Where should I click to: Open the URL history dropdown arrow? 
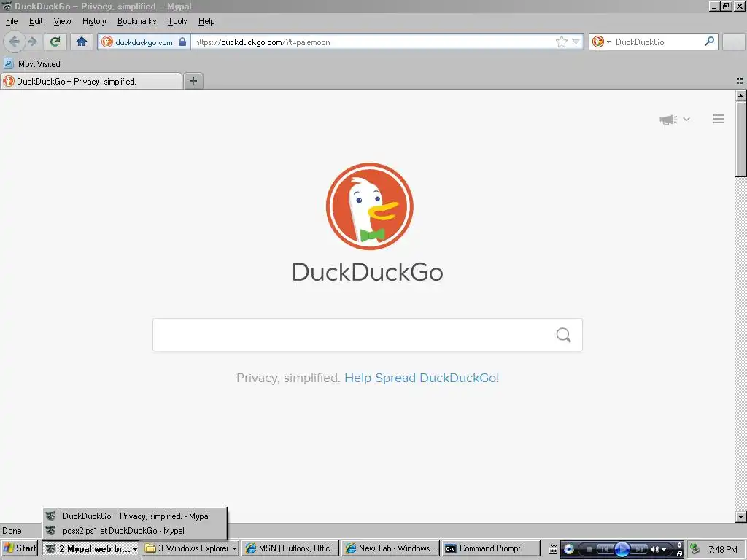click(x=576, y=42)
